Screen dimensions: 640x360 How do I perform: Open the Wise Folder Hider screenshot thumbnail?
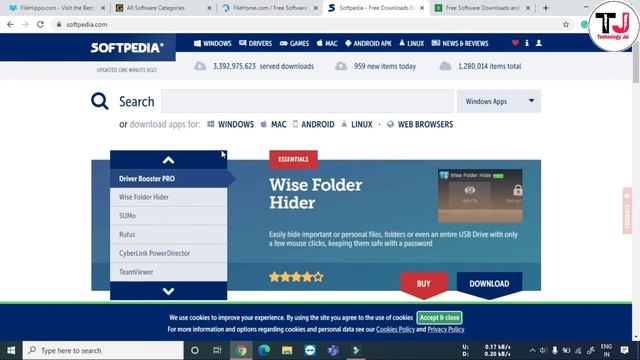tap(480, 196)
